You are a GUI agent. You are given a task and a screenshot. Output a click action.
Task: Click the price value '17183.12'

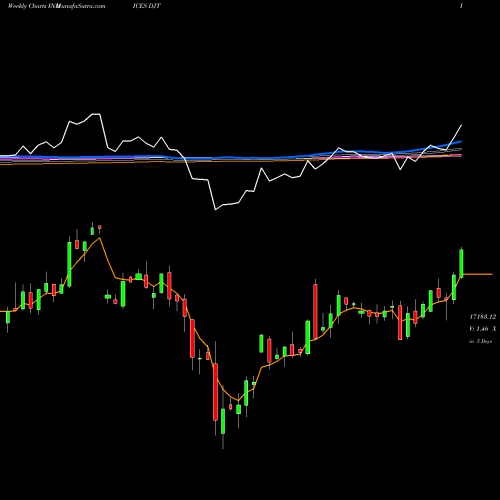point(483,317)
